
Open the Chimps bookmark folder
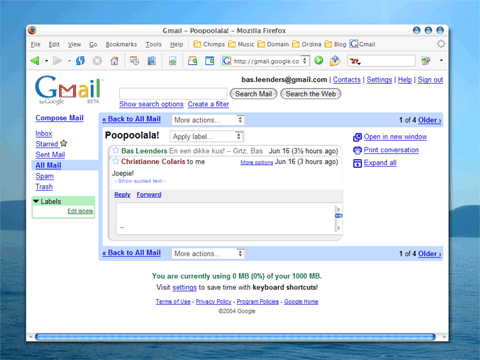209,44
